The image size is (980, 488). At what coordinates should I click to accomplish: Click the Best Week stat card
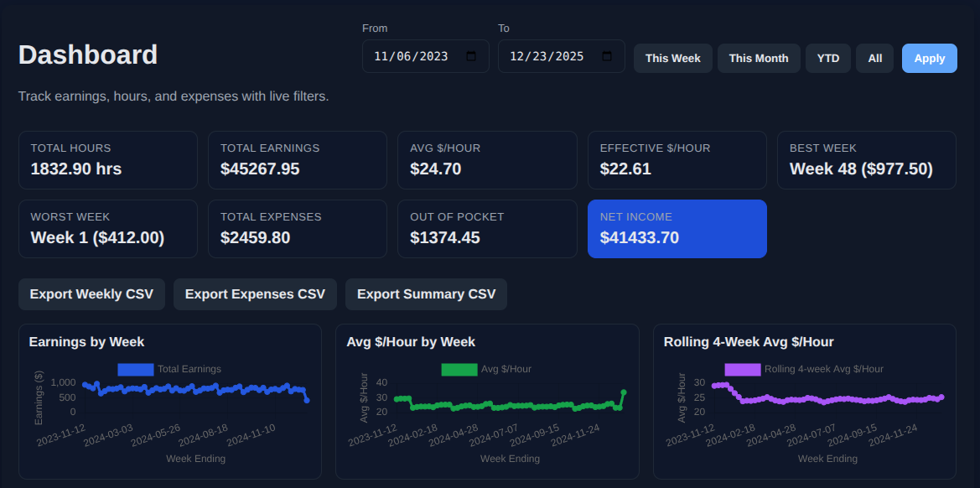[866, 160]
